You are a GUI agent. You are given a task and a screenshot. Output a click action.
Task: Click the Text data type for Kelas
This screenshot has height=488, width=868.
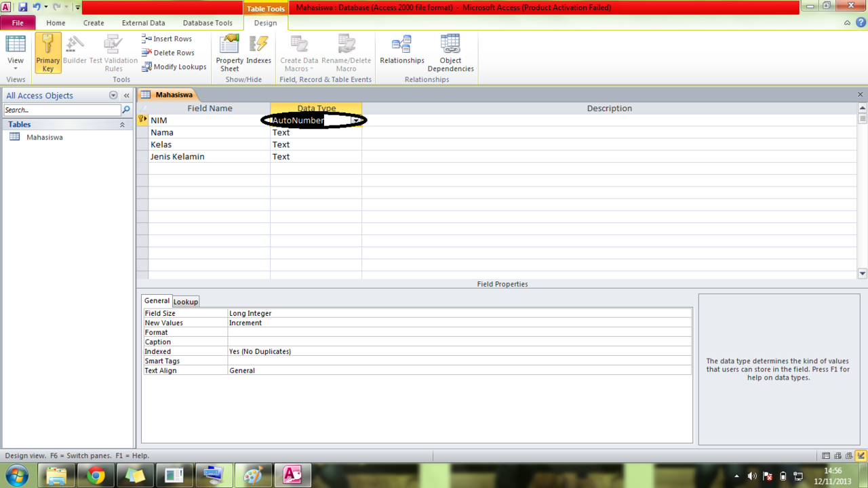pyautogui.click(x=316, y=144)
